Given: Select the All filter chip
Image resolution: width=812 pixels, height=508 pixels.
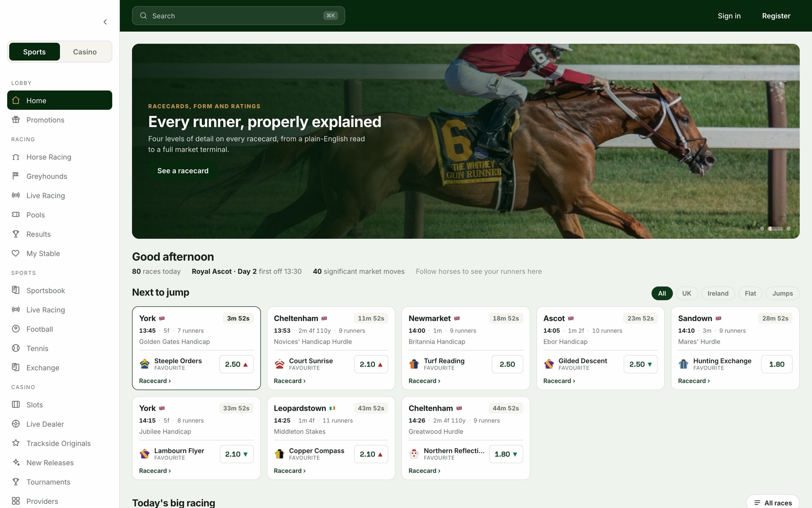Looking at the screenshot, I should (x=662, y=293).
